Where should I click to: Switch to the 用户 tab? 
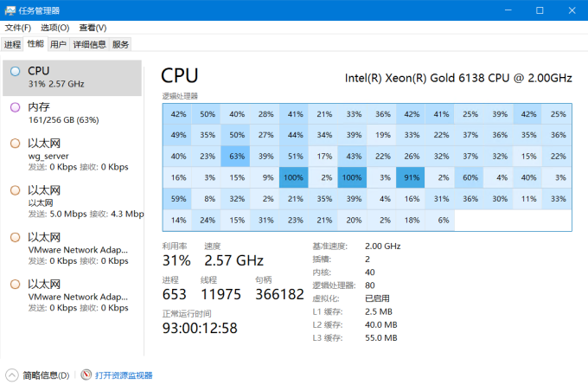click(58, 45)
